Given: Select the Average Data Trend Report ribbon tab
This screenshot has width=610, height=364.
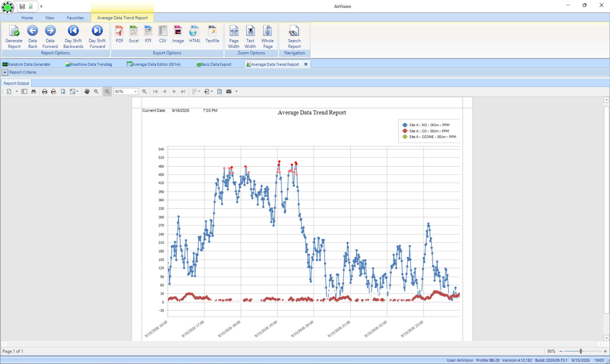Looking at the screenshot, I should (122, 18).
